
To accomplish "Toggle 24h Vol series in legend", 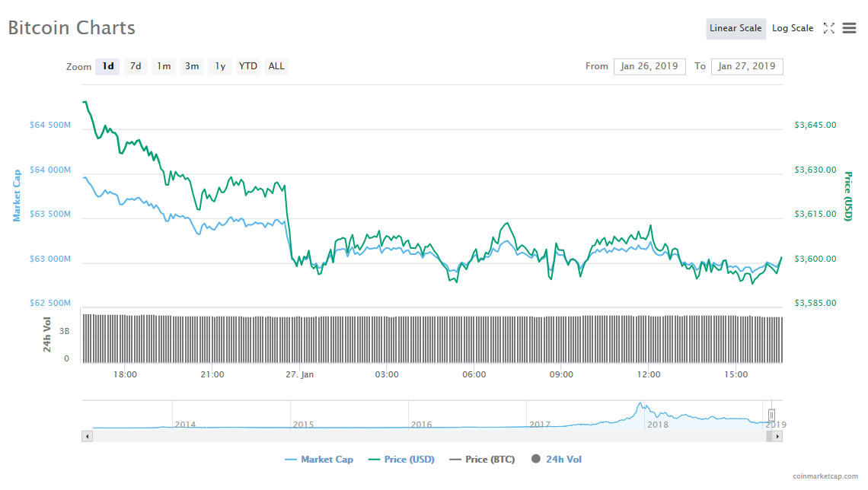I will 557,460.
